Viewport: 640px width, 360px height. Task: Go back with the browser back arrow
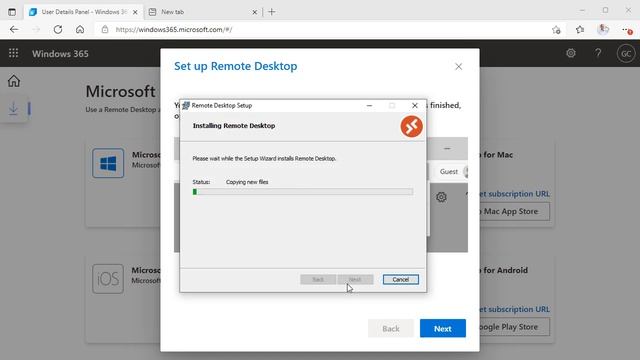point(14,29)
